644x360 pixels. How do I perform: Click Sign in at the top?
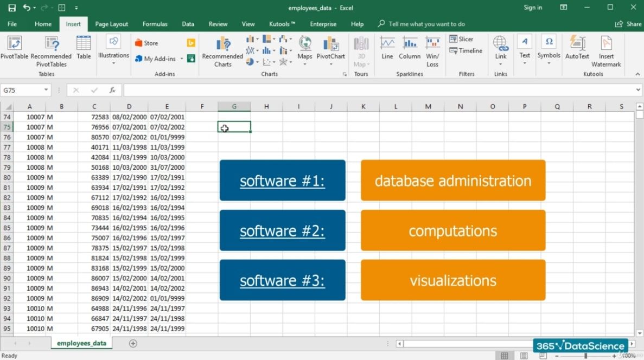[x=533, y=8]
